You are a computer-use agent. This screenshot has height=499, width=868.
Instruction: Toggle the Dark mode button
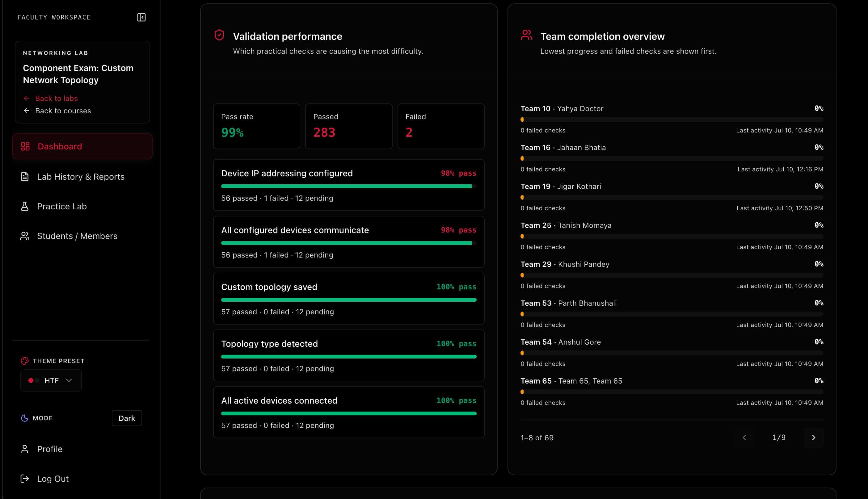[x=127, y=418]
